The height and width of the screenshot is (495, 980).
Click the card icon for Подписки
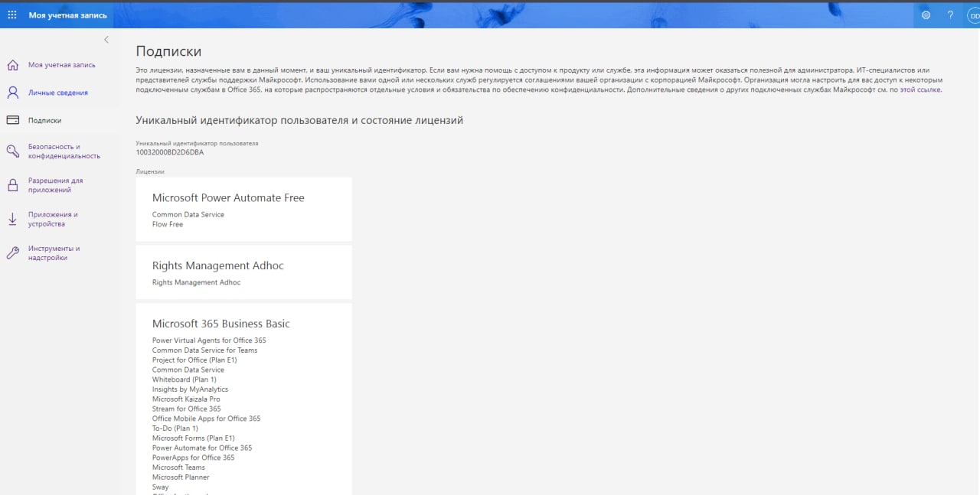coord(12,120)
